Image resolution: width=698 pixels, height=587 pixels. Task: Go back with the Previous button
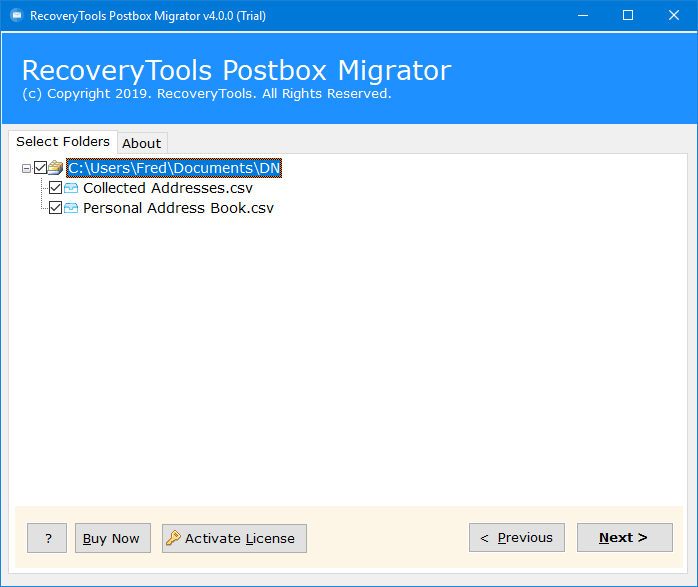click(x=517, y=538)
